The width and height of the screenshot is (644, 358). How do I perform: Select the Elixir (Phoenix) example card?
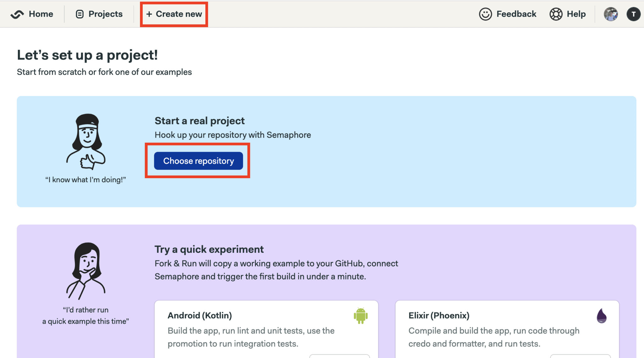click(507, 329)
